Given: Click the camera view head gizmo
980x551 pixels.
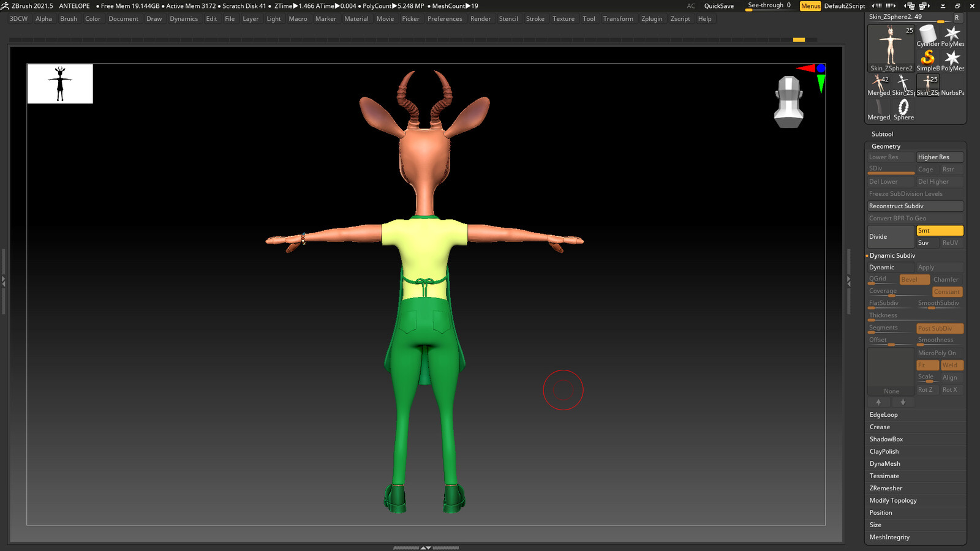Looking at the screenshot, I should 789,102.
